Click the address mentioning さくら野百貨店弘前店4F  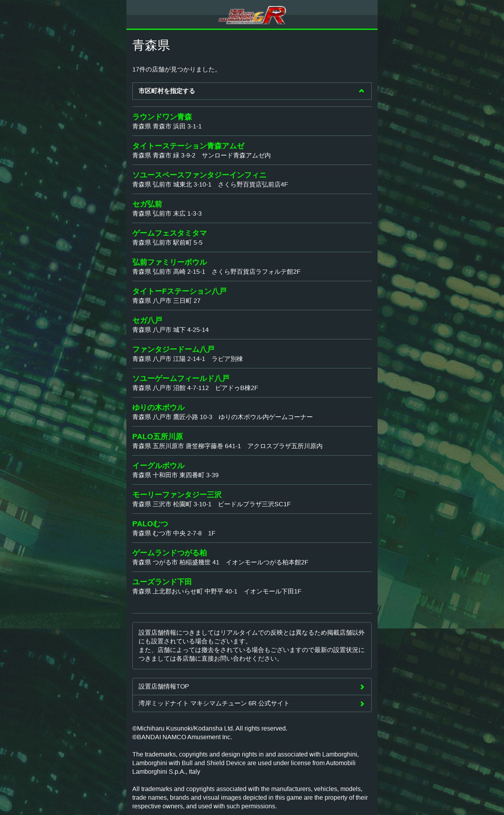click(x=210, y=185)
